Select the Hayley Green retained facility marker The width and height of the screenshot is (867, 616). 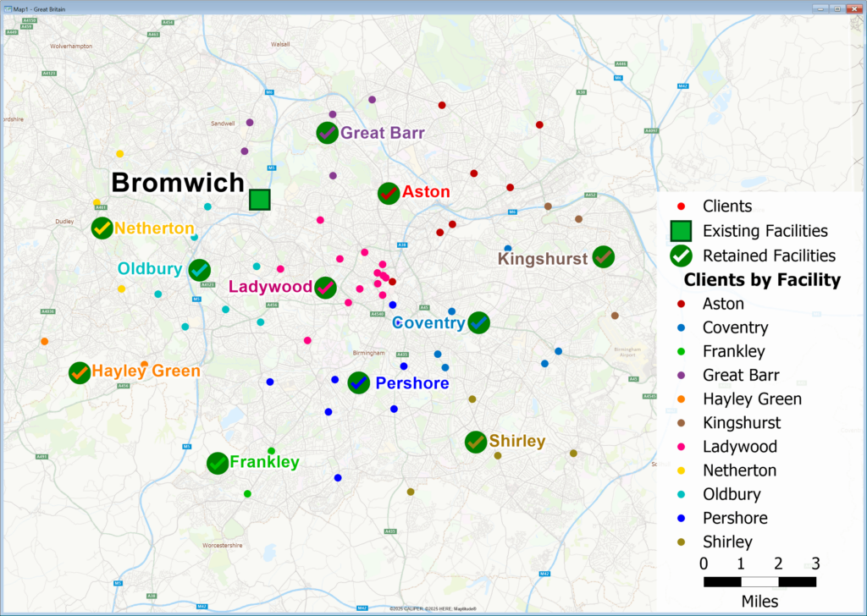click(x=80, y=373)
